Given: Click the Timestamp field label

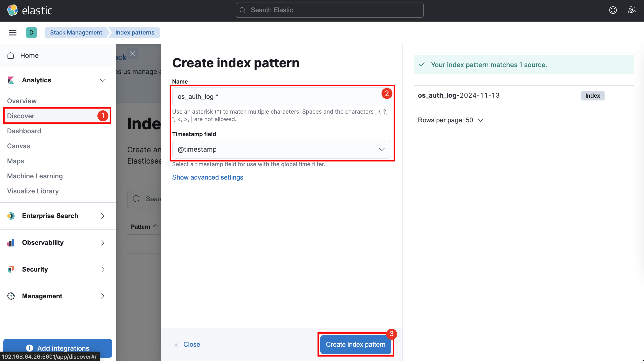Looking at the screenshot, I should [x=194, y=134].
